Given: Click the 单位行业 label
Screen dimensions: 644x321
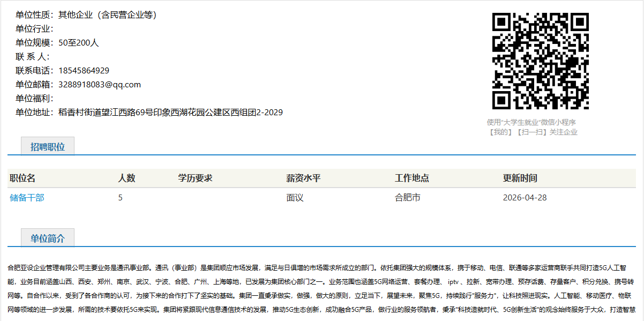Looking at the screenshot, I should pos(35,28).
